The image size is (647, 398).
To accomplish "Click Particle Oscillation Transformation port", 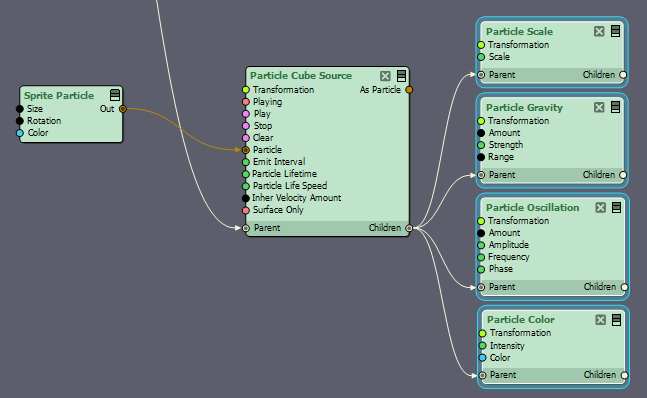I will pyautogui.click(x=481, y=221).
